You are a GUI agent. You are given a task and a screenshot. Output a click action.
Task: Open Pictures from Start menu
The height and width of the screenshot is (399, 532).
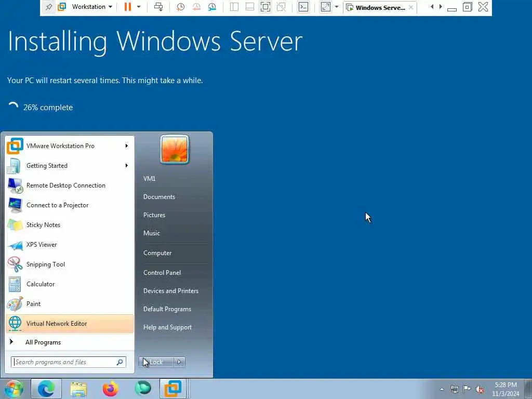154,215
